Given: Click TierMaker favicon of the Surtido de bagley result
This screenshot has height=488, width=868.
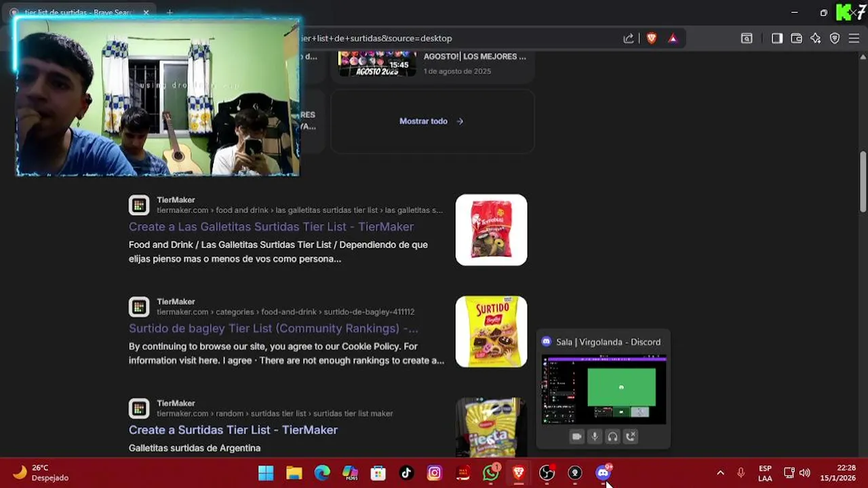Looking at the screenshot, I should tap(139, 306).
